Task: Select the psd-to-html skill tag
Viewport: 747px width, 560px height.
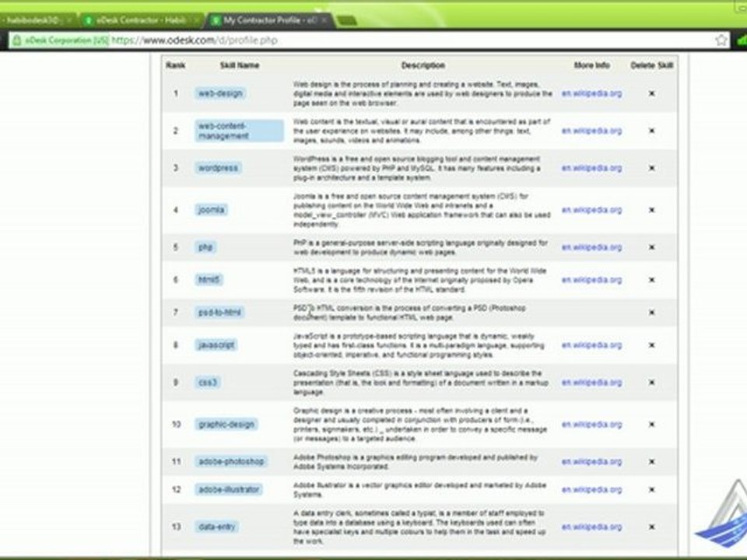Action: point(219,313)
